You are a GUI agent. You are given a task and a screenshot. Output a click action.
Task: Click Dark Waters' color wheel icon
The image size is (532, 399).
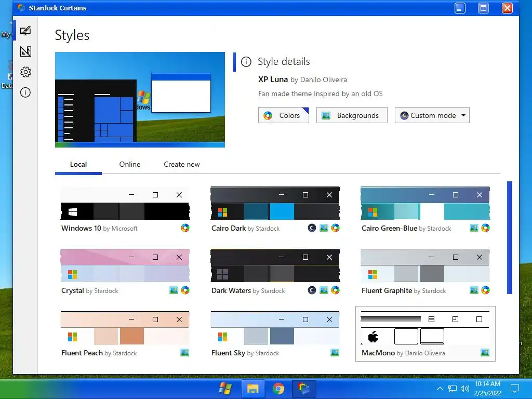pos(335,290)
